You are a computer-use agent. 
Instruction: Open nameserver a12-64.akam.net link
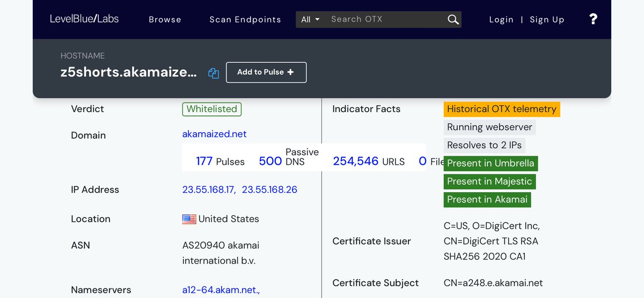pyautogui.click(x=221, y=290)
